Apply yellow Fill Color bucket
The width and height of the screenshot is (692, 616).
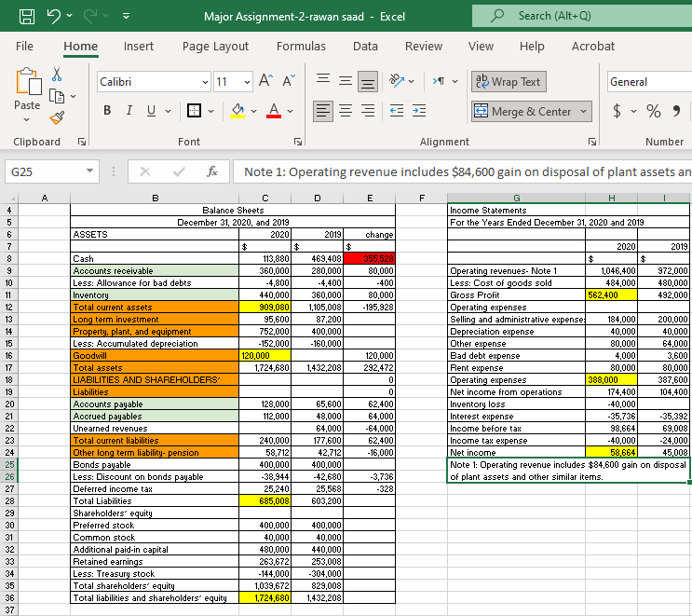pyautogui.click(x=237, y=110)
